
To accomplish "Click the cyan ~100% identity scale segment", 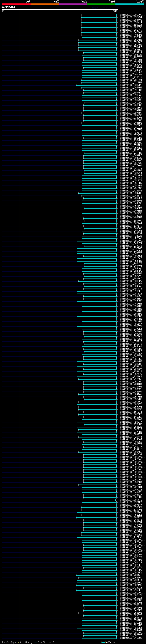I will point(130,4).
